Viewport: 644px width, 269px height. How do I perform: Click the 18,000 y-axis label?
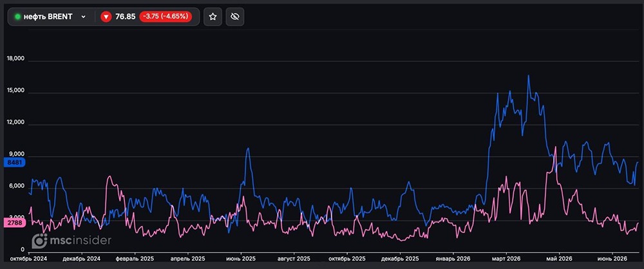[x=16, y=59]
